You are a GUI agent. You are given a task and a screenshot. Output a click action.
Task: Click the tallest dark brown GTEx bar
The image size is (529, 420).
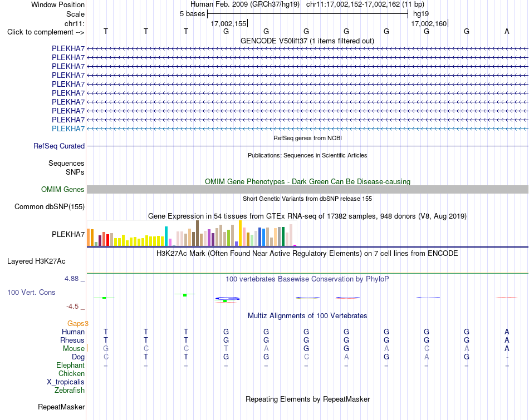click(197, 233)
